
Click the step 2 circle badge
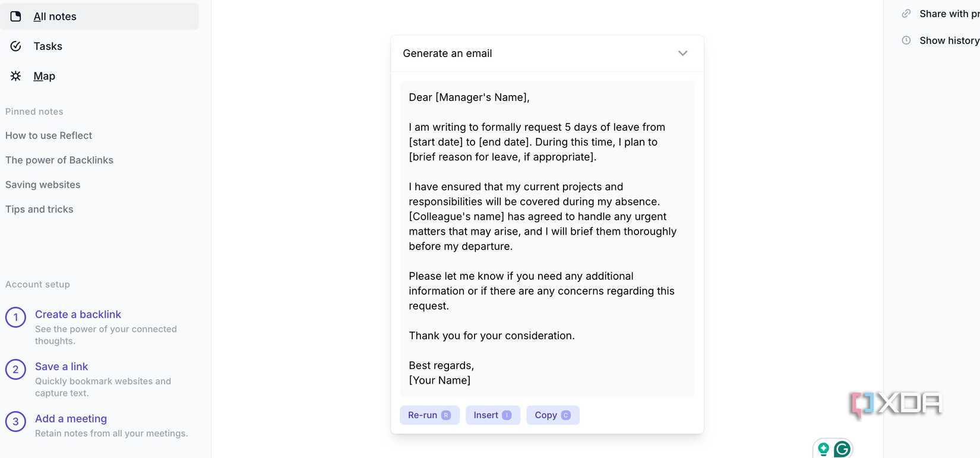coord(15,369)
